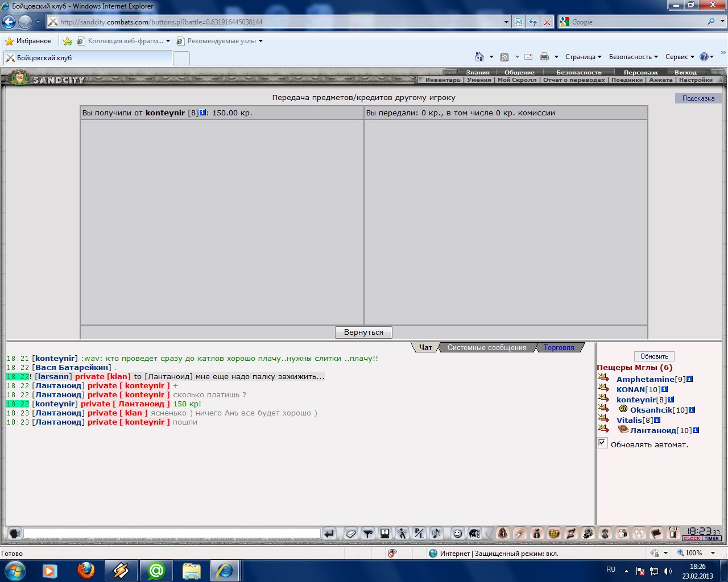Click the floppy disk save icon
This screenshot has width=728, height=582.
tap(385, 533)
